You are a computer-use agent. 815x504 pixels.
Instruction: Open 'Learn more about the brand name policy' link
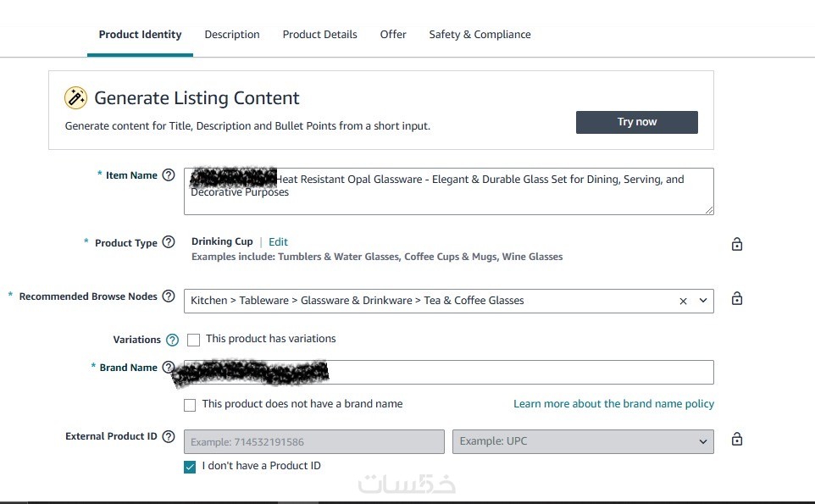[x=613, y=404]
